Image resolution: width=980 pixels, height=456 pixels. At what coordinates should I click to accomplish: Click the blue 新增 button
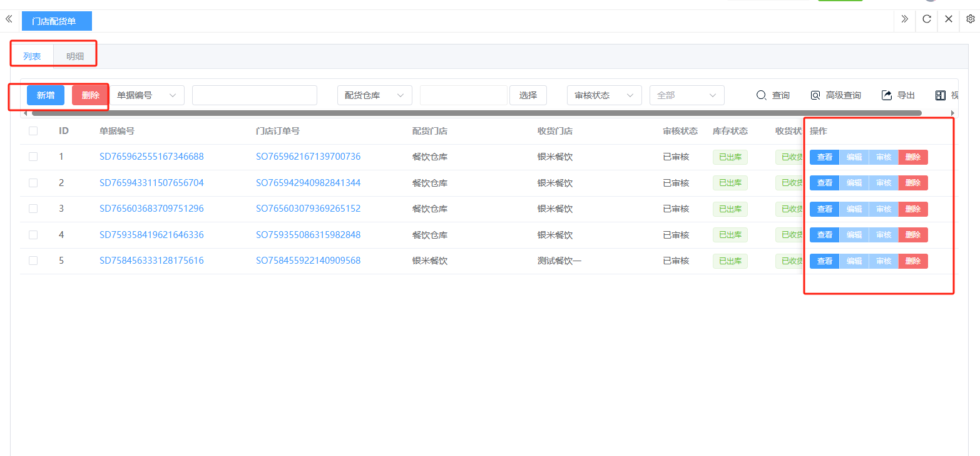click(x=46, y=95)
